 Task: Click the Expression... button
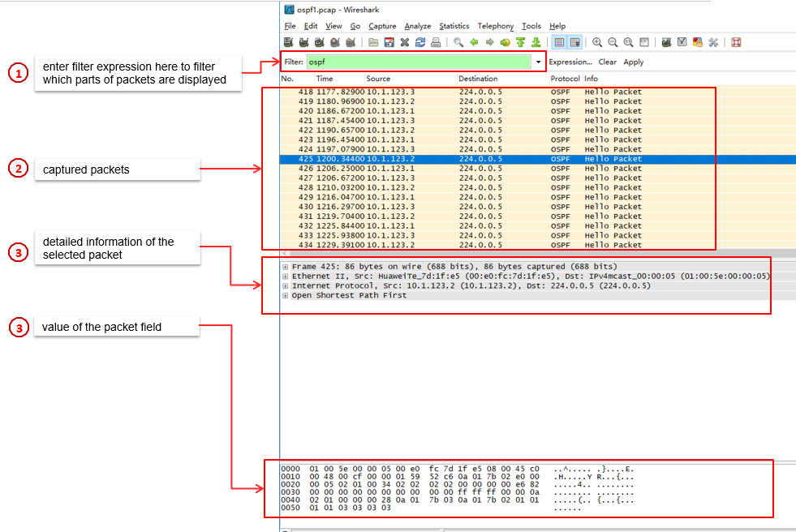pyautogui.click(x=570, y=62)
